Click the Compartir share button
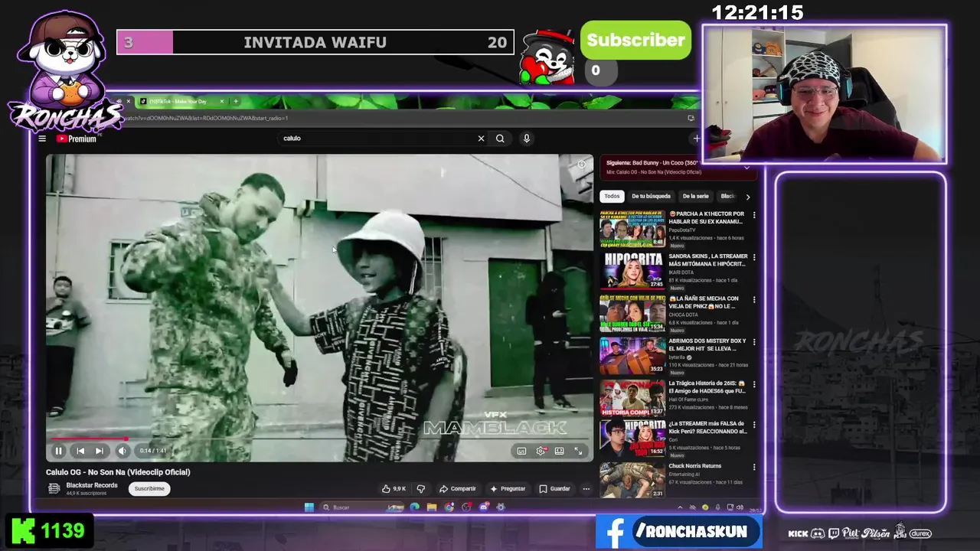Image resolution: width=980 pixels, height=551 pixels. coord(457,488)
